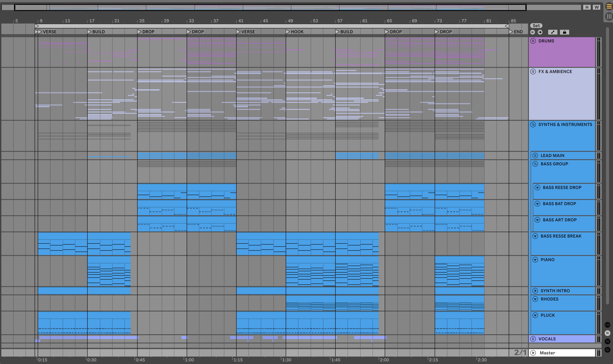The image size is (613, 364).
Task: Toggle the I-O section button
Action: [x=607, y=325]
